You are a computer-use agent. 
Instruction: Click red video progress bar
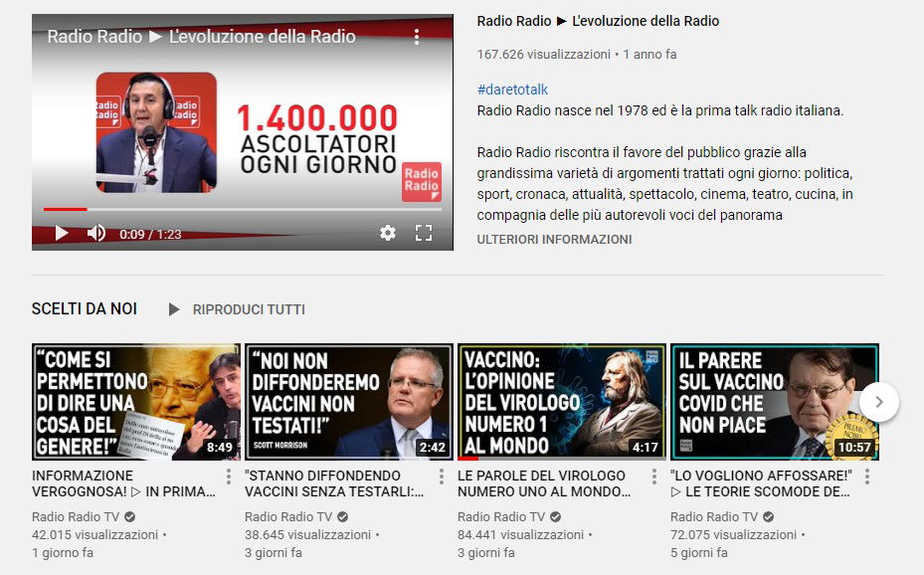coord(66,209)
